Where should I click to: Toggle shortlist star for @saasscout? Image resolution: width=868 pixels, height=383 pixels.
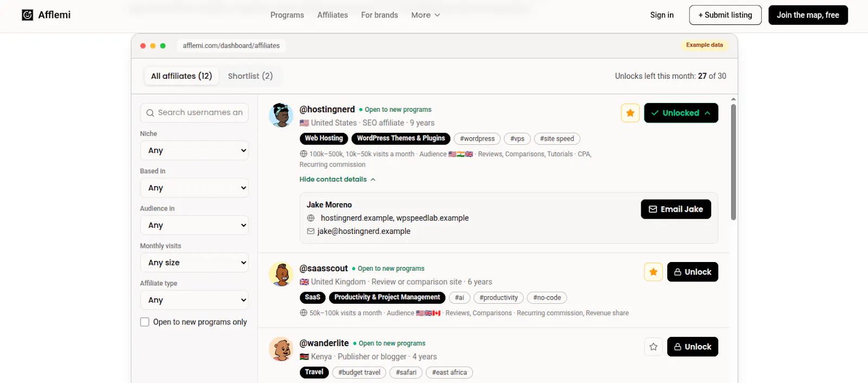[653, 272]
